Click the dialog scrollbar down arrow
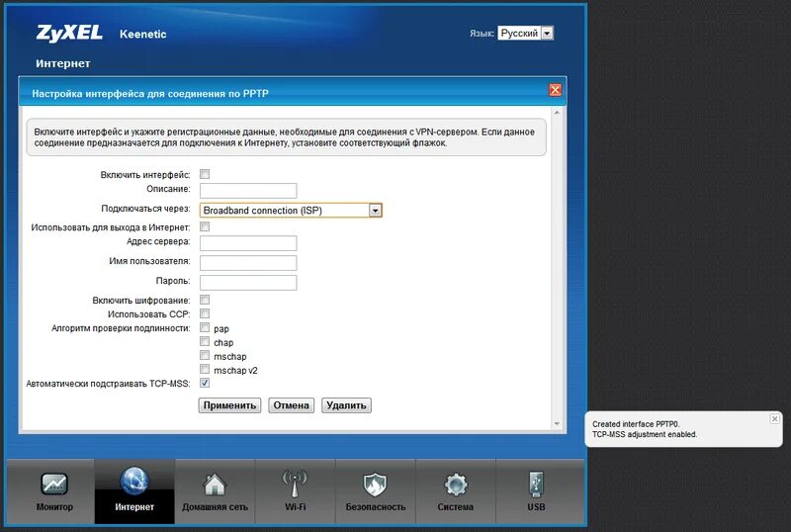Viewport: 791px width, 532px height. pyautogui.click(x=557, y=424)
